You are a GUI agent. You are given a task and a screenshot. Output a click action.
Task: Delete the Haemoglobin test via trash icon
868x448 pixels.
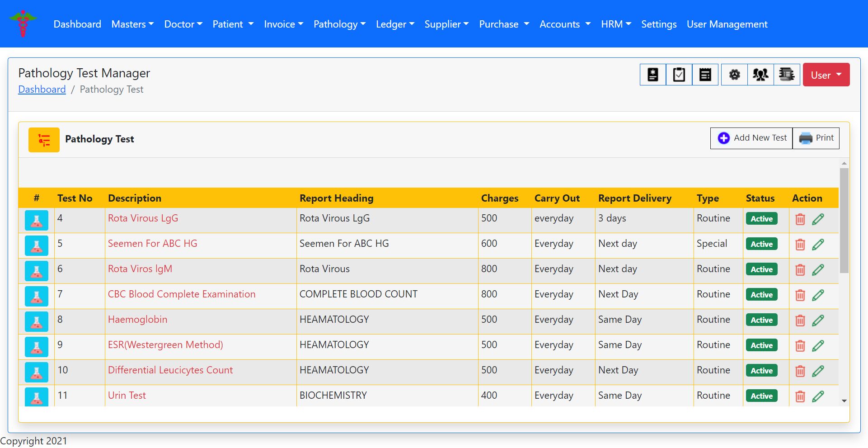pyautogui.click(x=800, y=321)
